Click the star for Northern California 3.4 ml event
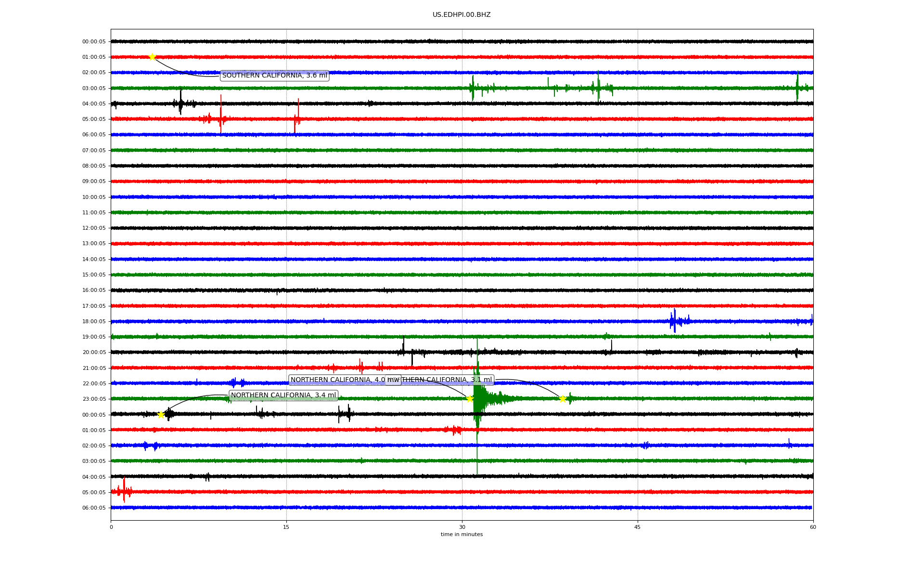This screenshot has height=578, width=924. tap(161, 415)
